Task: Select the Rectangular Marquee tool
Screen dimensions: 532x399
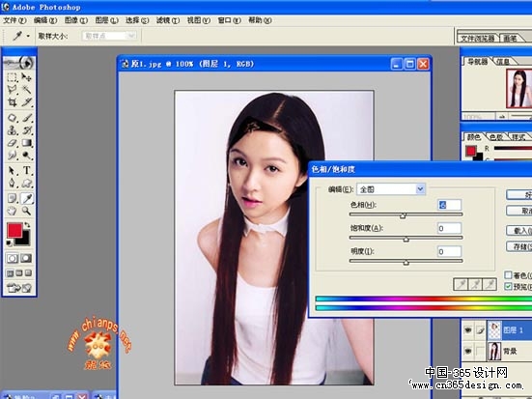Action: 13,77
